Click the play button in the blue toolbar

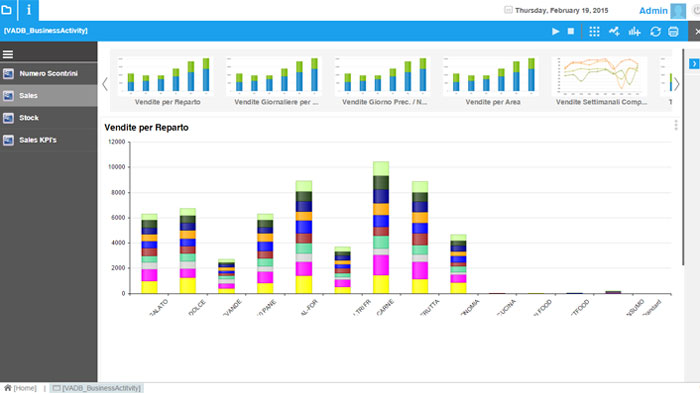(x=555, y=31)
